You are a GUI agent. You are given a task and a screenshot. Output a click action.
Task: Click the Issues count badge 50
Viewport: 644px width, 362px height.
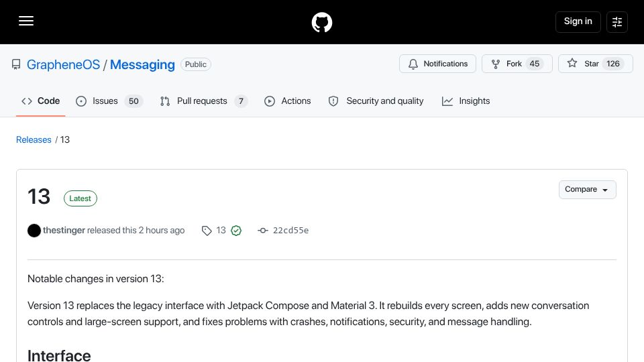pyautogui.click(x=133, y=101)
